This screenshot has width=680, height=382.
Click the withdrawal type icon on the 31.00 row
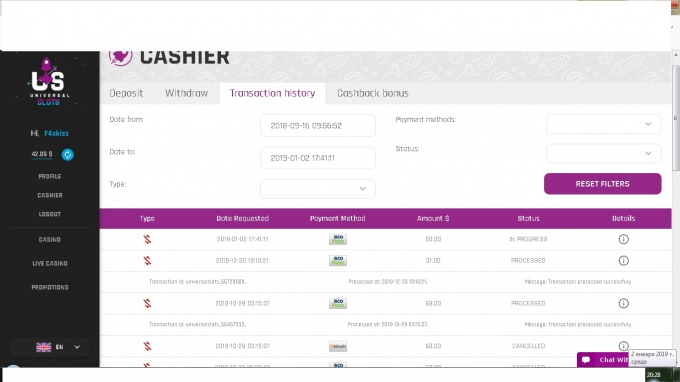147,261
